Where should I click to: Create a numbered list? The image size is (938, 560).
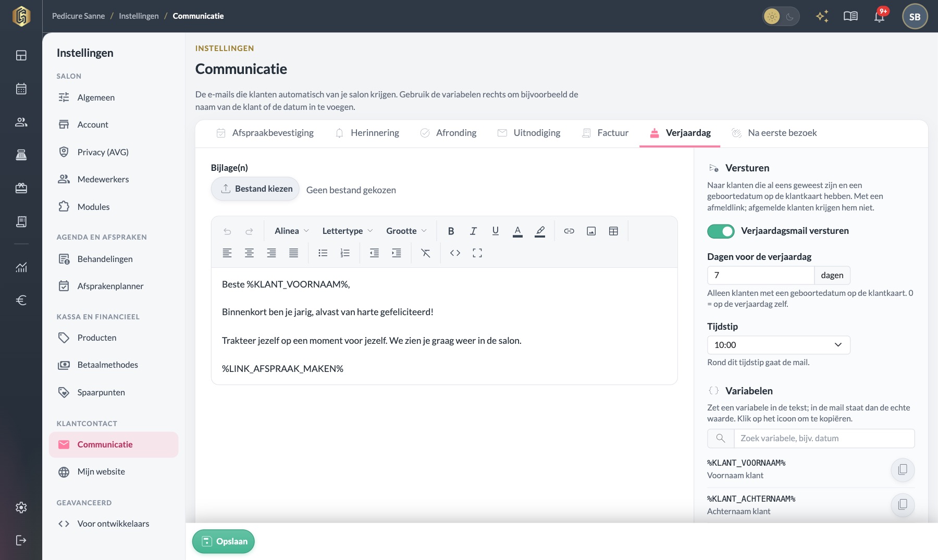click(x=345, y=253)
